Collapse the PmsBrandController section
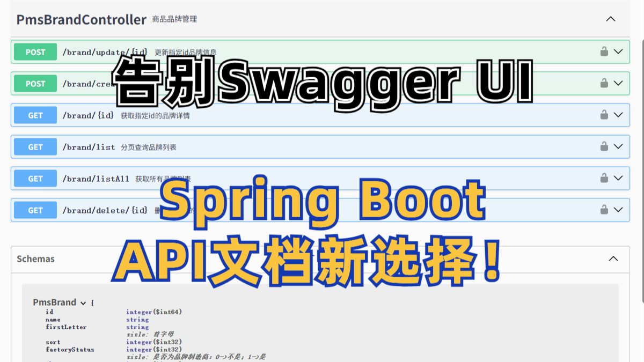Viewport: 644px width, 362px height. (x=611, y=19)
